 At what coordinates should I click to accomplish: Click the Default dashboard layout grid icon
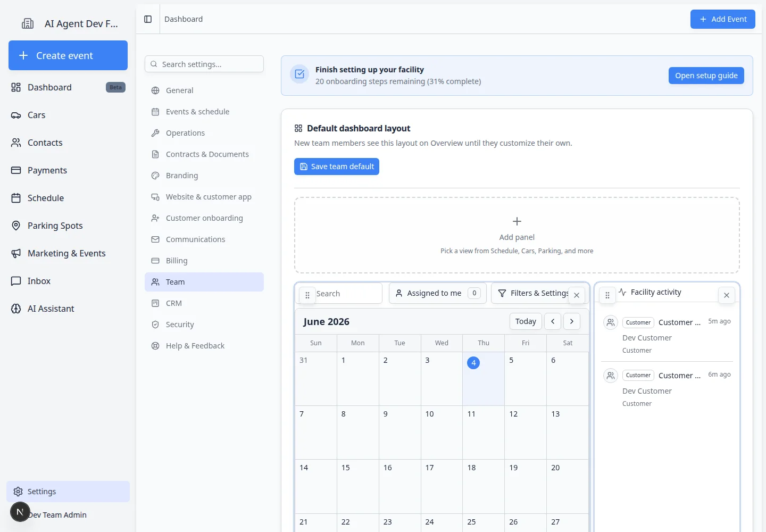(x=298, y=128)
